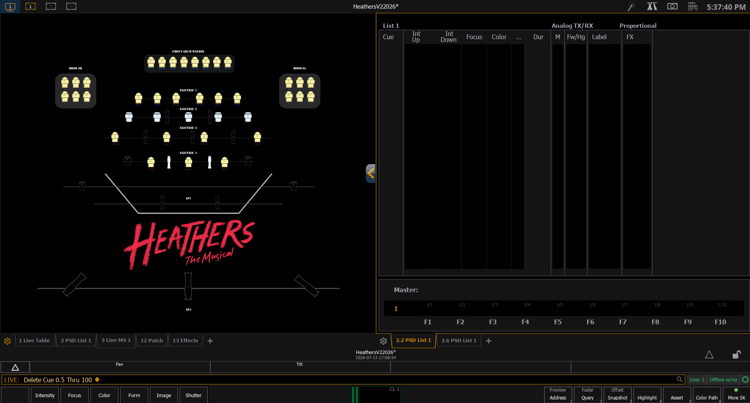Collapse panel with the orange chevron arrow
The width and height of the screenshot is (750, 403).
tap(371, 173)
